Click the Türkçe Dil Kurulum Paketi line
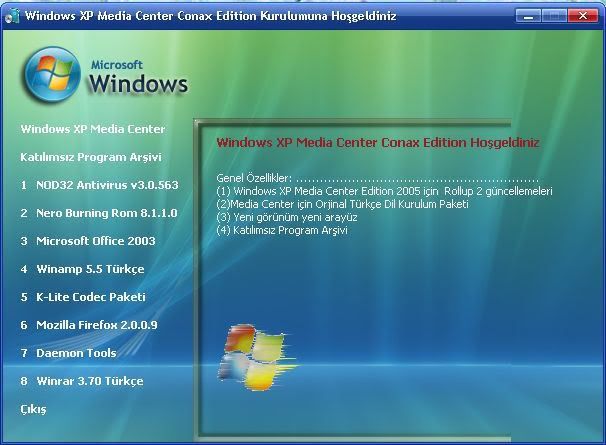The height and width of the screenshot is (445, 606). 342,204
